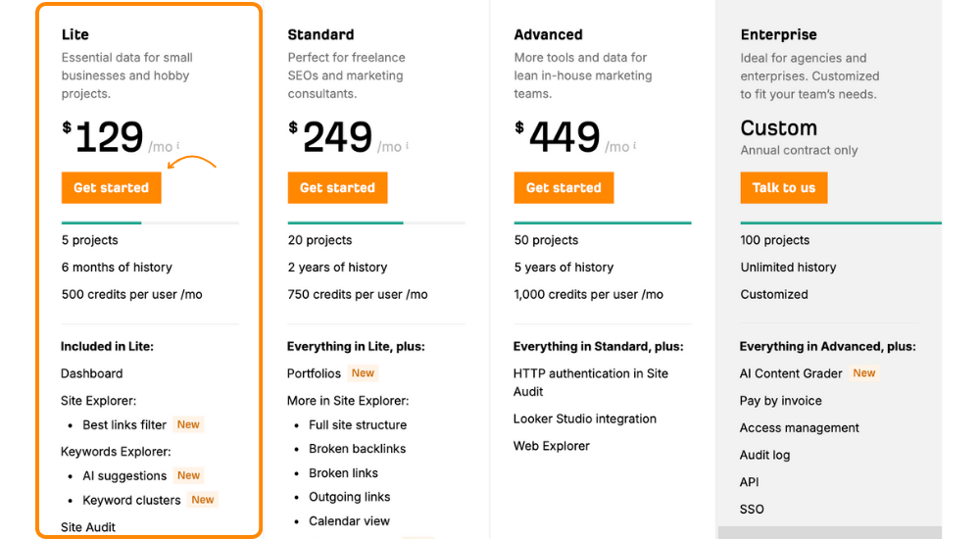Click the New badge beside Best links filter

click(x=188, y=424)
